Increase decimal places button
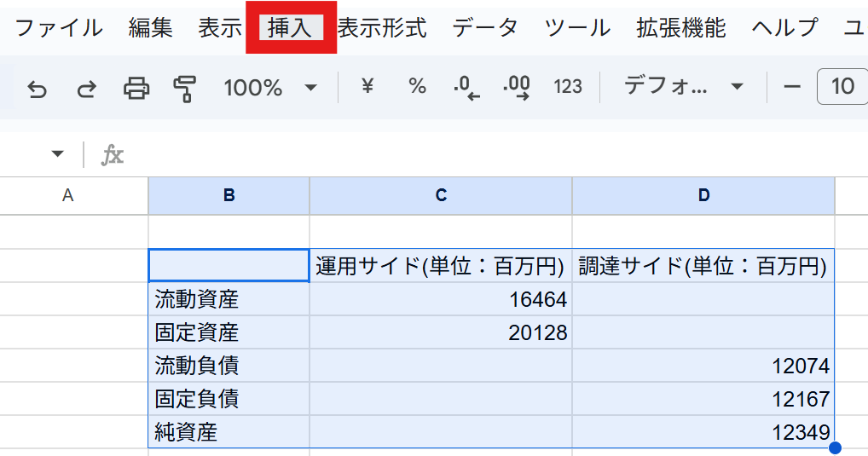 pyautogui.click(x=516, y=87)
